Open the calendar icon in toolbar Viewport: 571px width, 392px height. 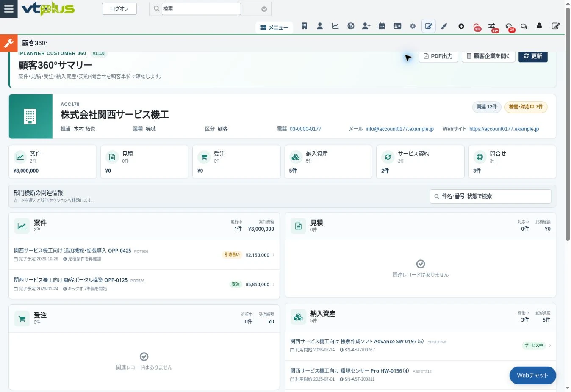click(x=382, y=26)
